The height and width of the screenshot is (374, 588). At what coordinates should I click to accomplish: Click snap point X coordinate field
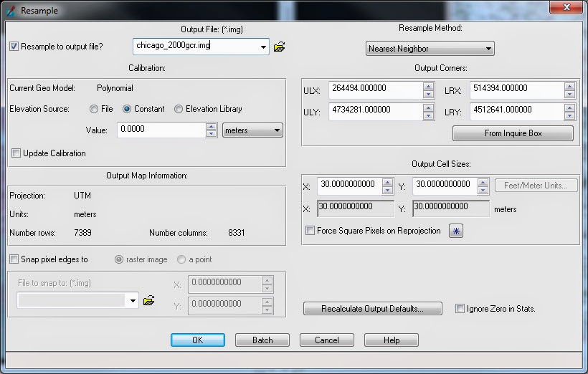click(225, 284)
